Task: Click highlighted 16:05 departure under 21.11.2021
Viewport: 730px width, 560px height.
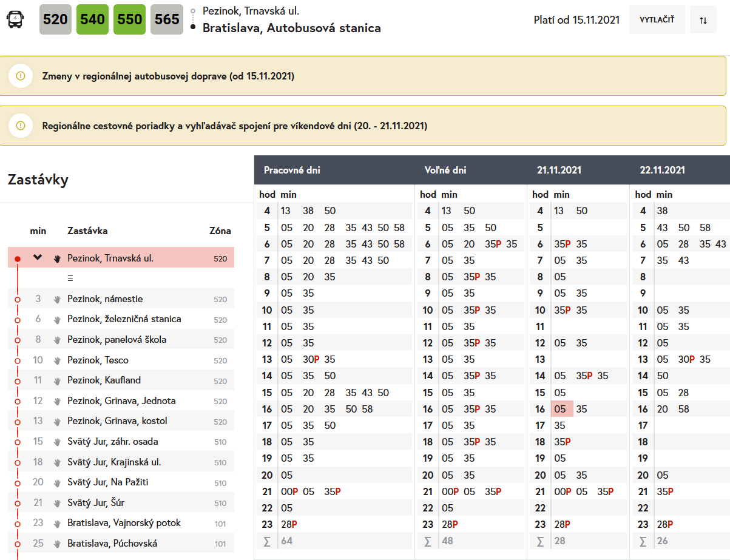Action: (560, 409)
